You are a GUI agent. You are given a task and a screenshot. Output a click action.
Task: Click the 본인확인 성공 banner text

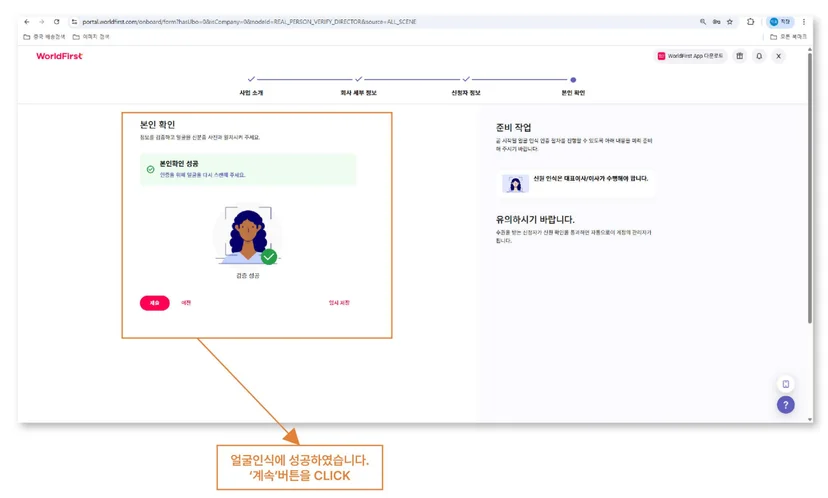(x=179, y=164)
